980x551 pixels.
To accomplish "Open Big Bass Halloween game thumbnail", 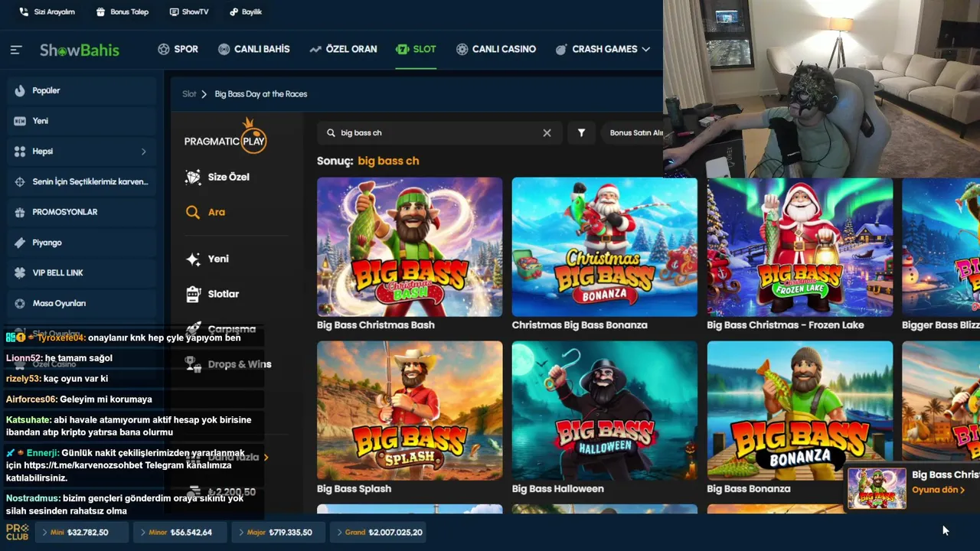I will click(x=605, y=410).
